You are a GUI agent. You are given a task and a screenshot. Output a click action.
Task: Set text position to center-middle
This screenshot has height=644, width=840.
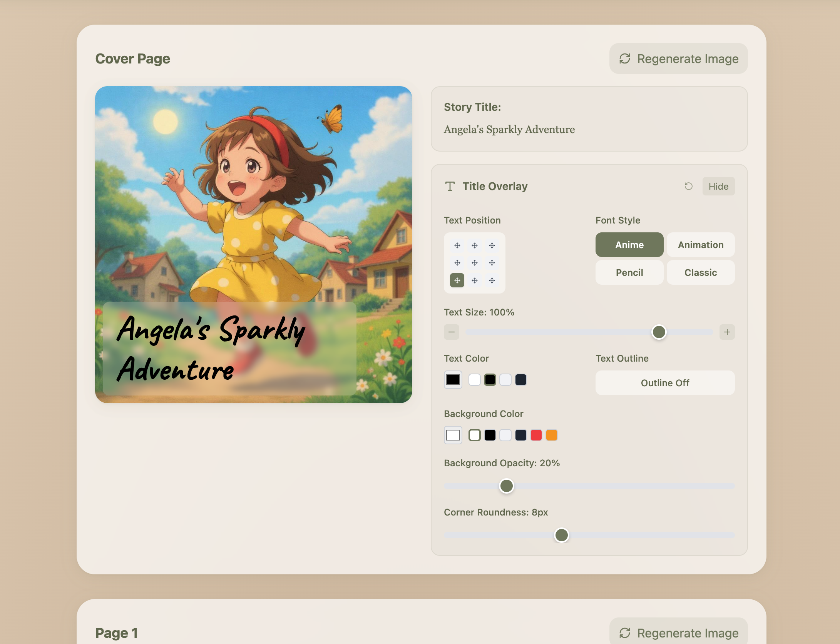point(474,263)
